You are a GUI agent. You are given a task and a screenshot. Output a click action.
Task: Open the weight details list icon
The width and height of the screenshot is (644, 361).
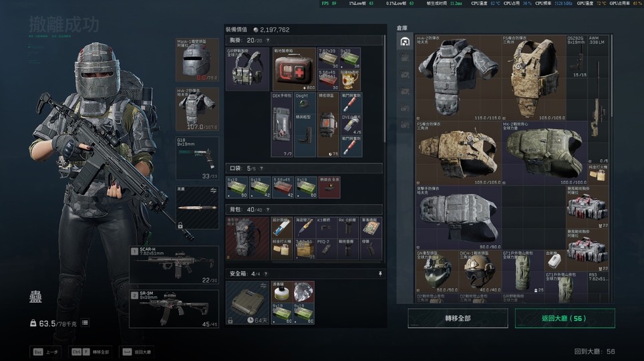coord(85,323)
